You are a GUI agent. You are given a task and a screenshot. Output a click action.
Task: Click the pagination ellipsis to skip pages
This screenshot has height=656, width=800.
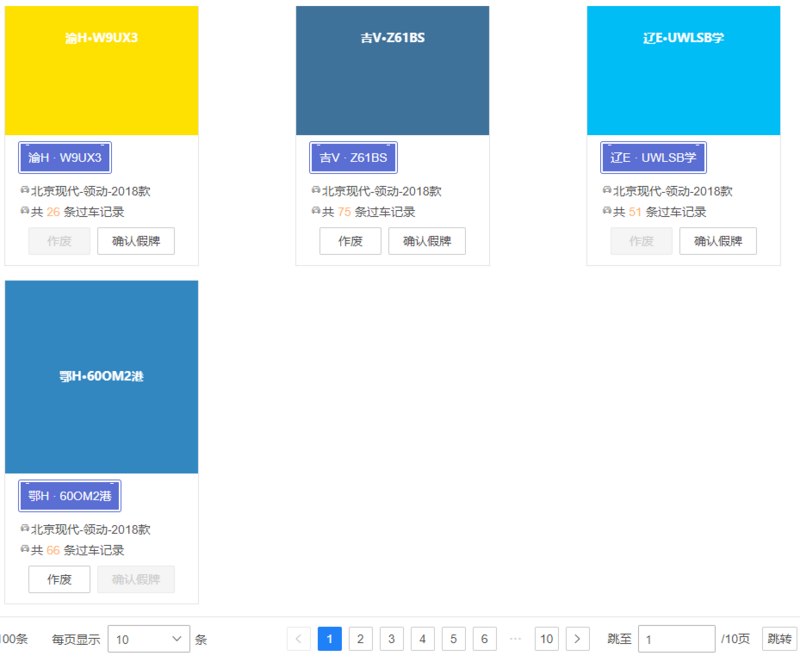coord(515,639)
